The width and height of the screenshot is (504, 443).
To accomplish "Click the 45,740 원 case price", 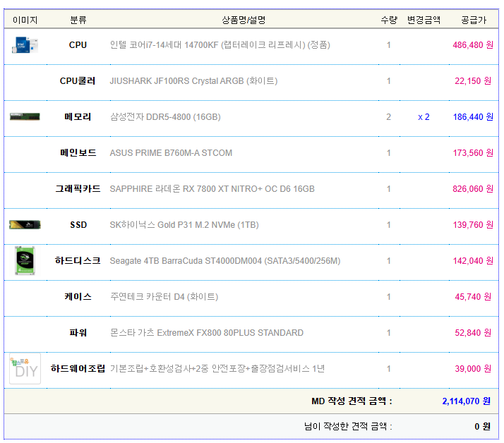I will click(x=473, y=296).
